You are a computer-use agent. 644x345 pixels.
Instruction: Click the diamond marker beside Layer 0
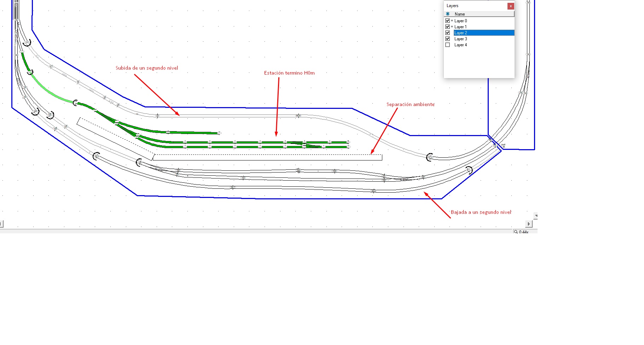(452, 21)
